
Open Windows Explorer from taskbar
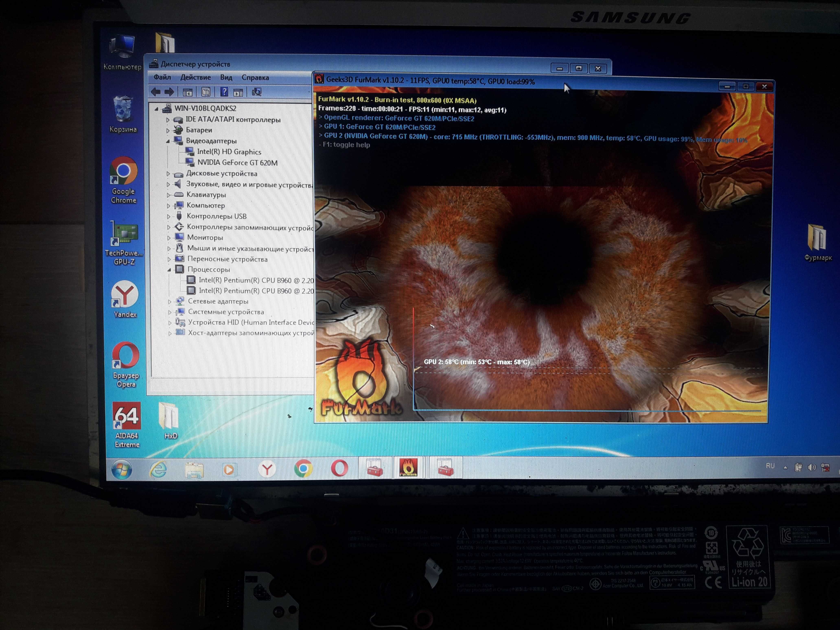(x=194, y=470)
